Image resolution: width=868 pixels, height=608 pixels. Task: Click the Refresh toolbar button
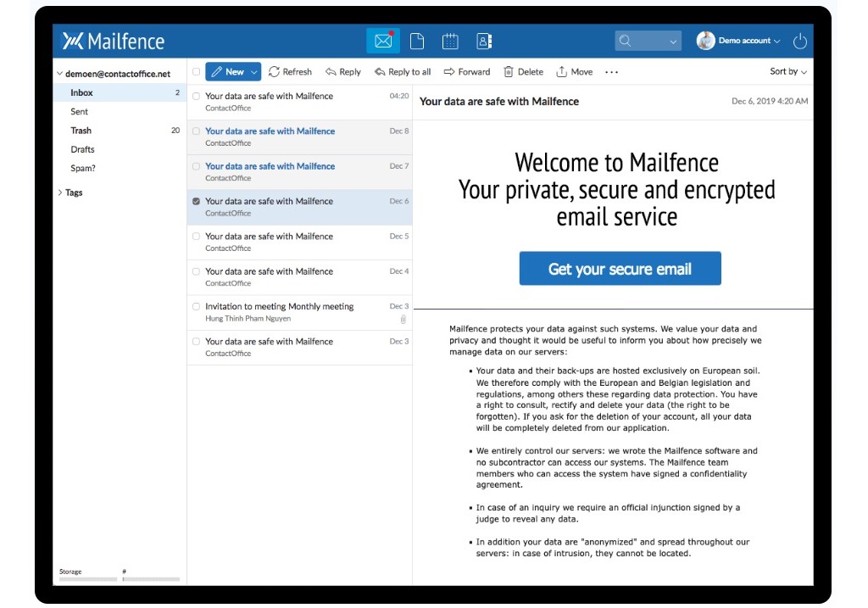(290, 72)
